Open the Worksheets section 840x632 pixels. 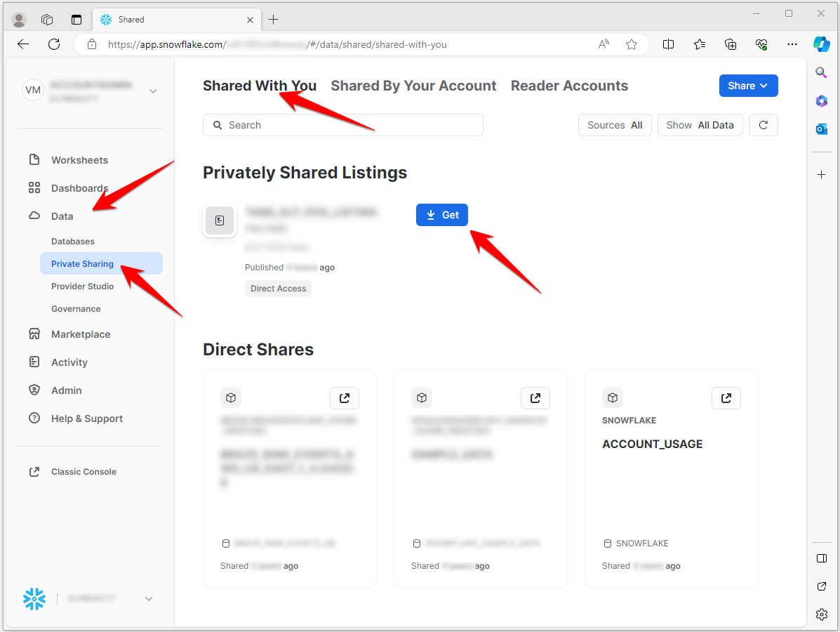[x=79, y=159]
